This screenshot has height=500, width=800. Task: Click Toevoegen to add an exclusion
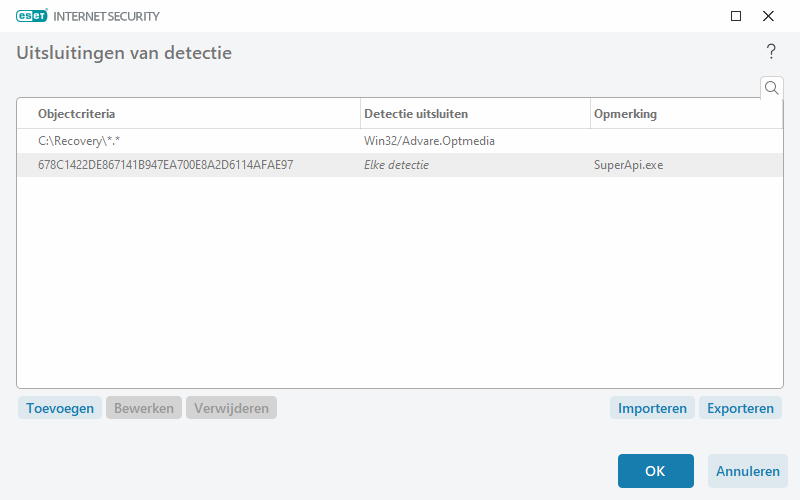(x=60, y=408)
